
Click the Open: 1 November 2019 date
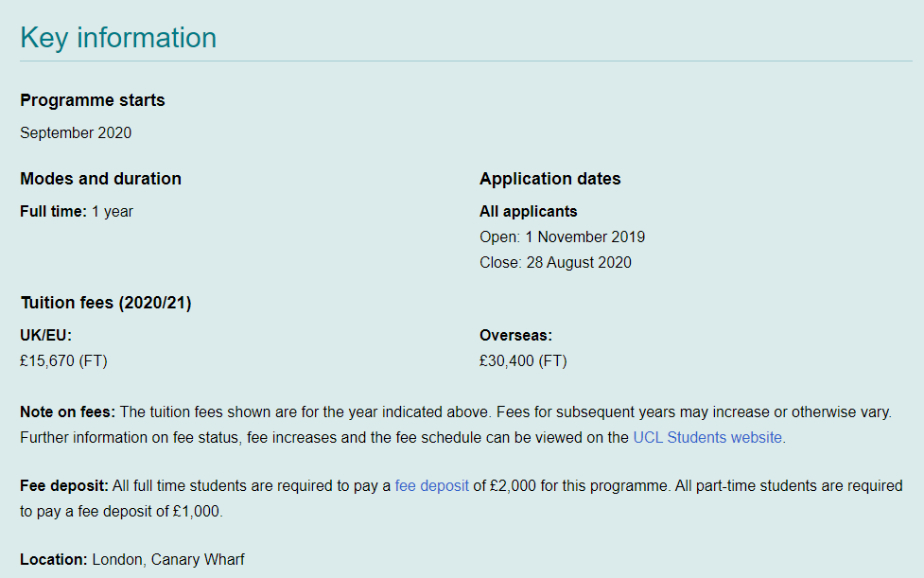pos(562,237)
